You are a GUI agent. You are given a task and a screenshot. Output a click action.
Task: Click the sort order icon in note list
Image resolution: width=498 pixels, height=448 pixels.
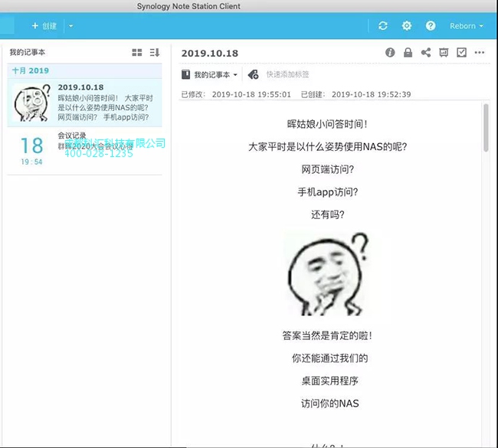[155, 52]
